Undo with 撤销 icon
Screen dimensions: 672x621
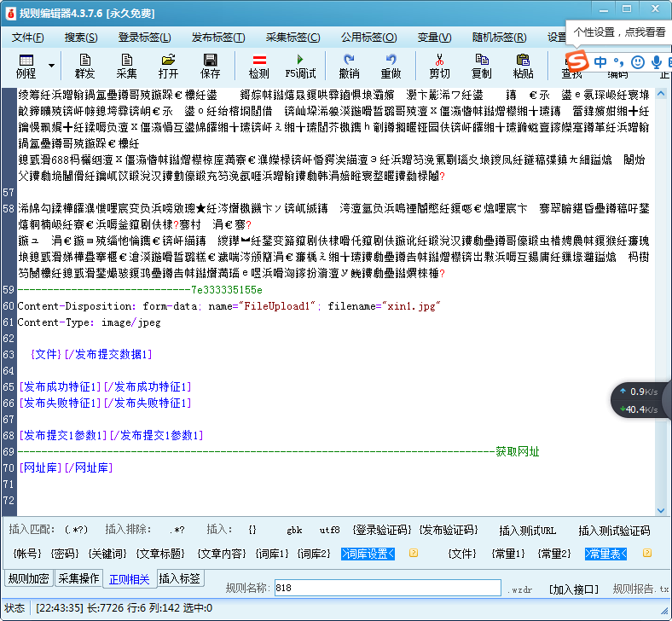[x=349, y=66]
